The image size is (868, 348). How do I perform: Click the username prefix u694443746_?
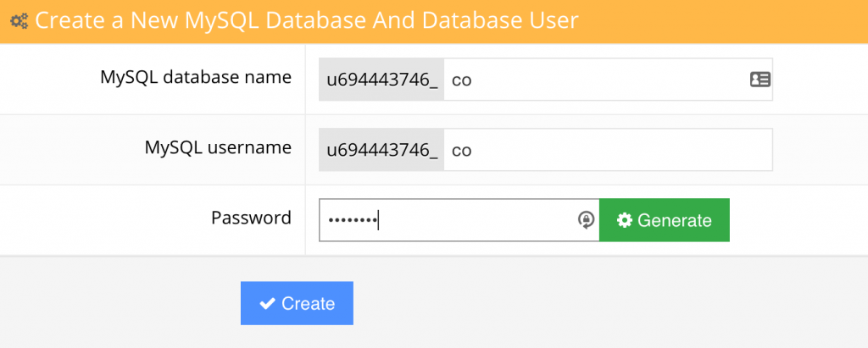pyautogui.click(x=381, y=150)
